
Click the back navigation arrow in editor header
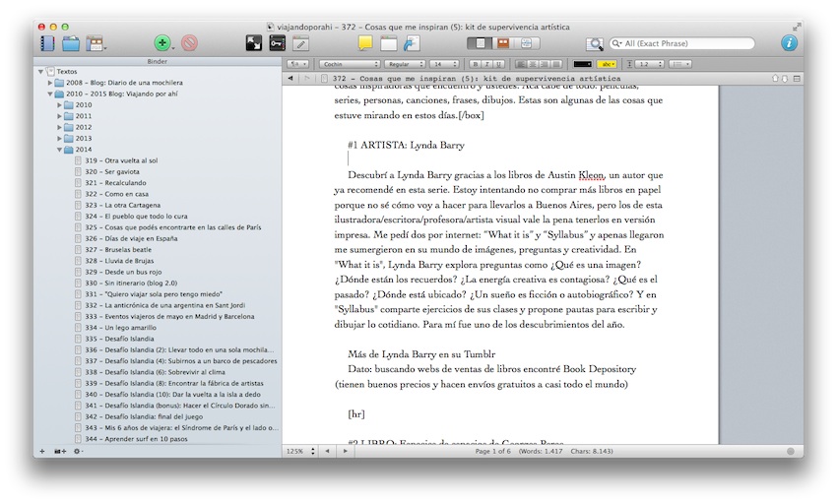coord(290,78)
